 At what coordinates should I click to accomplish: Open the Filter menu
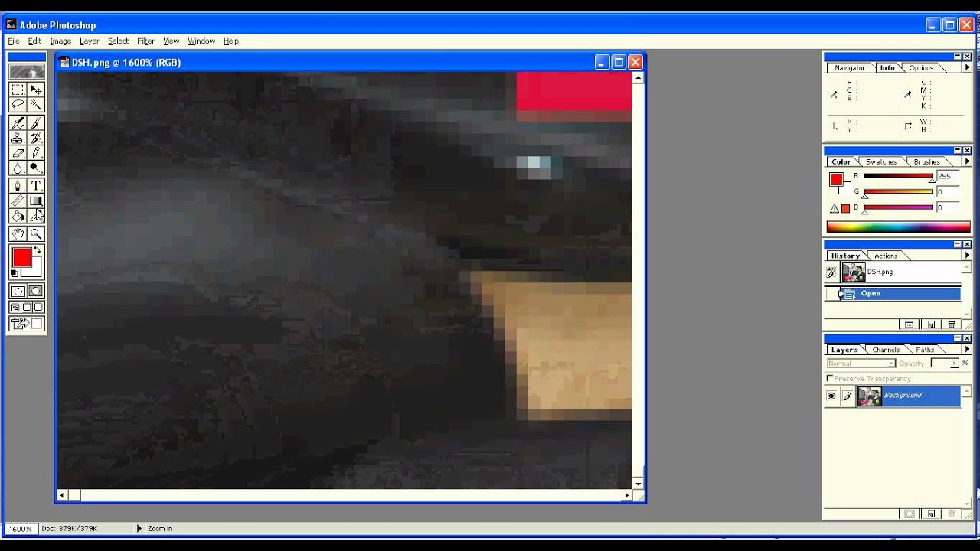[145, 41]
